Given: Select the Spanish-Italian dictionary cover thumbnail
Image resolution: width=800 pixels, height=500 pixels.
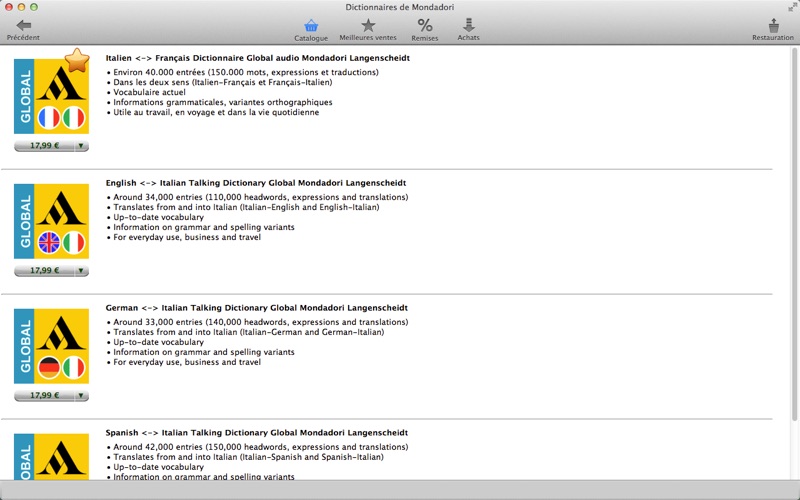Looking at the screenshot, I should pyautogui.click(x=52, y=457).
